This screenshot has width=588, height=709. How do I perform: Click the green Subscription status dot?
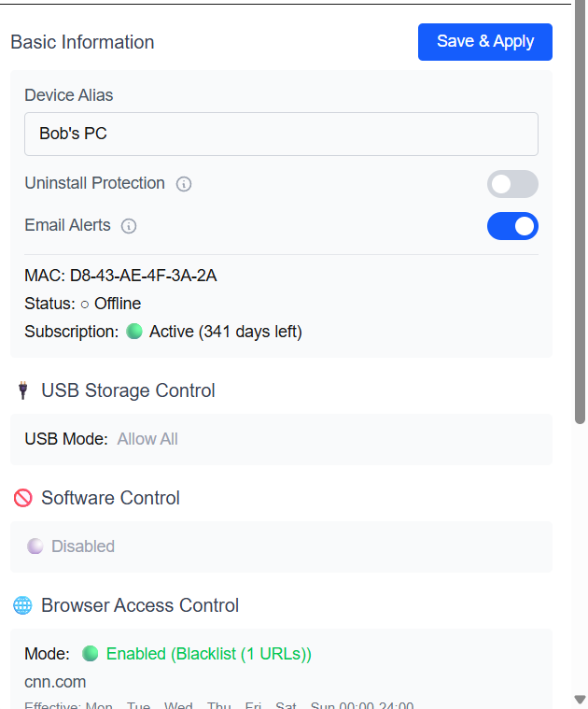point(134,332)
